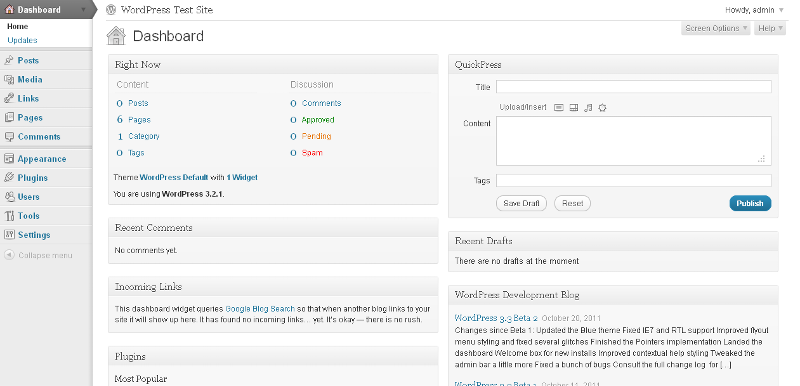Image resolution: width=800 pixels, height=386 pixels.
Task: Click the Settings icon in sidebar
Action: coord(9,235)
